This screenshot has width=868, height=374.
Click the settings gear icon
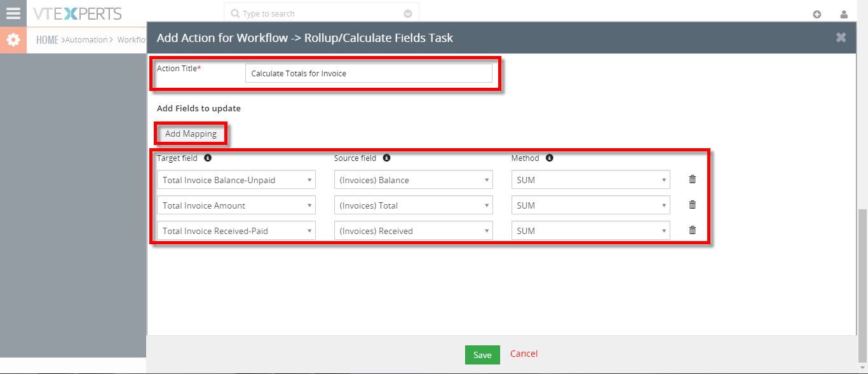(13, 40)
